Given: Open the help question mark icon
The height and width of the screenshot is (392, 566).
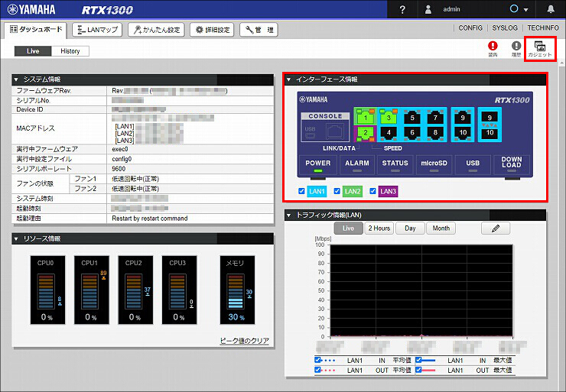Looking at the screenshot, I should 402,9.
